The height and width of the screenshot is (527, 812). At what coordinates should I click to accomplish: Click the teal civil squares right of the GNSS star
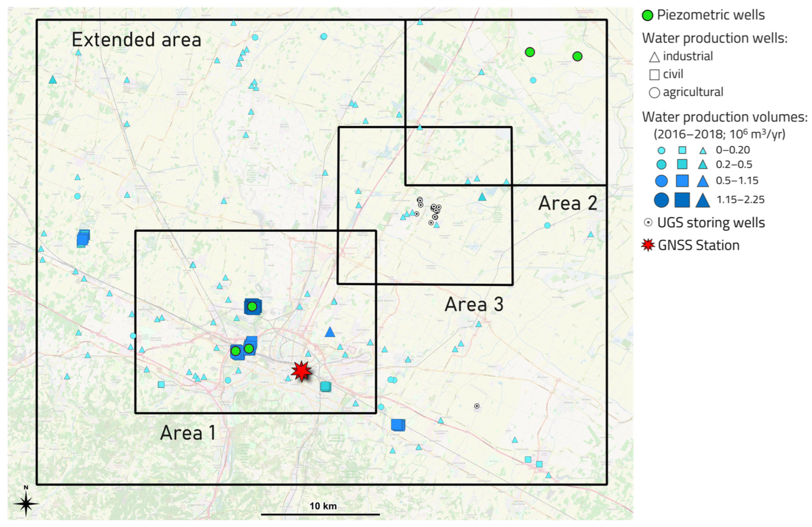click(326, 386)
